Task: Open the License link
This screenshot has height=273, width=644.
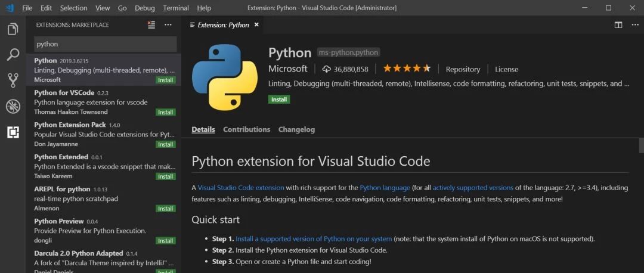Action: 506,69
